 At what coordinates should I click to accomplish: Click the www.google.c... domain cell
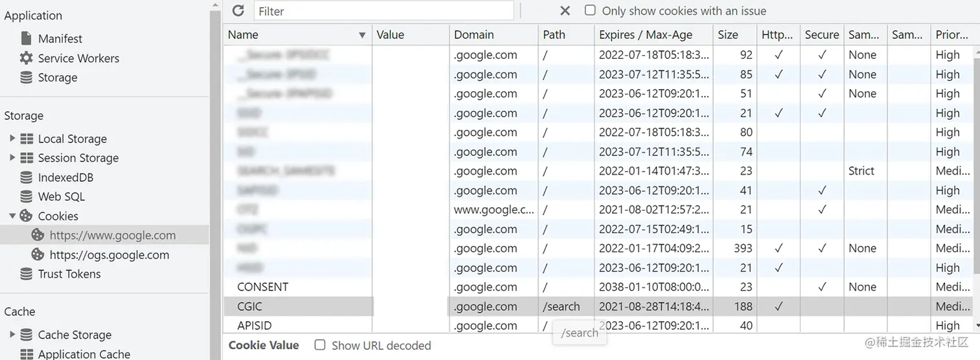pos(493,210)
